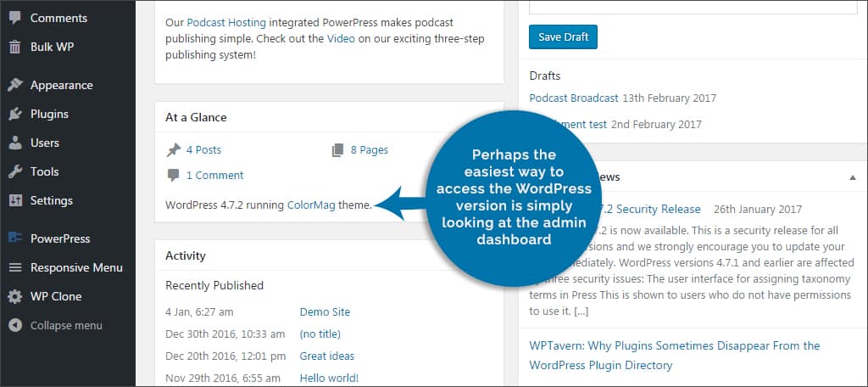Click the Bulk WP trash icon
This screenshot has height=387, width=868.
[x=15, y=48]
